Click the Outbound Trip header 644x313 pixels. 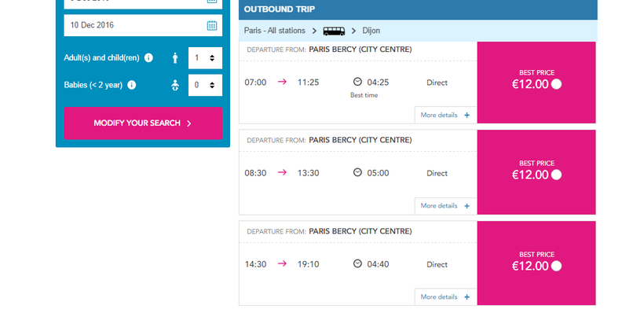click(x=418, y=9)
